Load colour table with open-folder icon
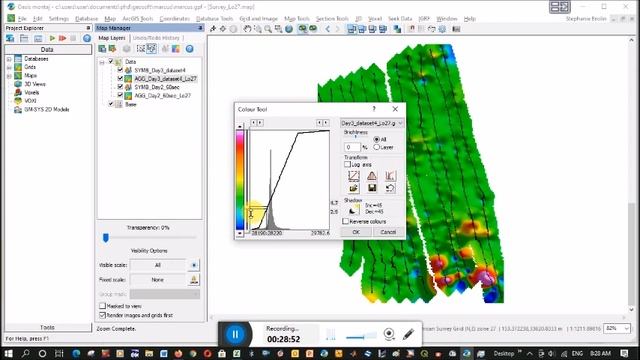The height and width of the screenshot is (360, 640). click(x=353, y=188)
